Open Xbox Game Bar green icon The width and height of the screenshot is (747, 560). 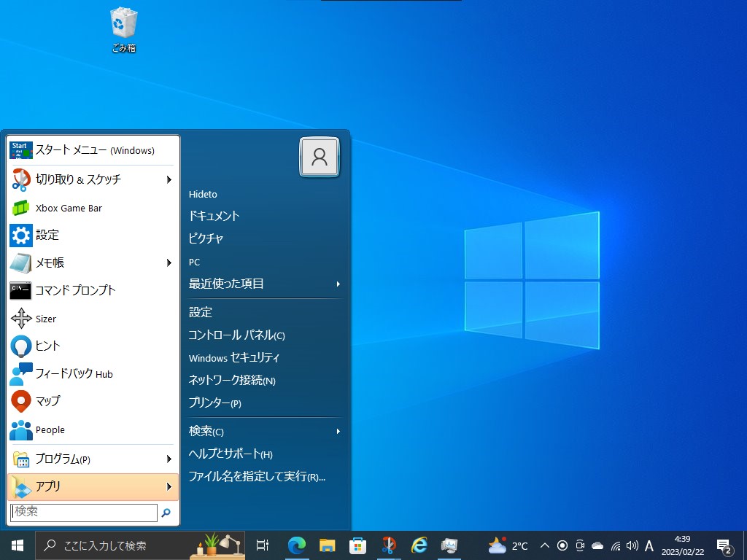(21, 208)
